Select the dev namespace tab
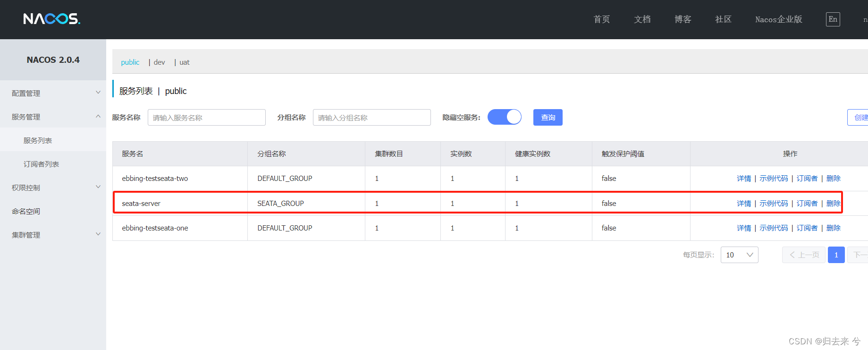This screenshot has width=868, height=350. click(160, 62)
